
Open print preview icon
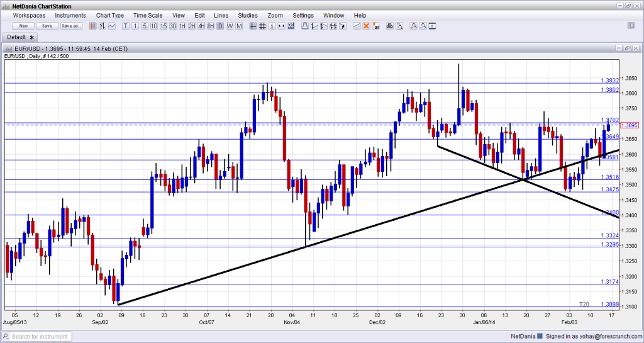399,26
